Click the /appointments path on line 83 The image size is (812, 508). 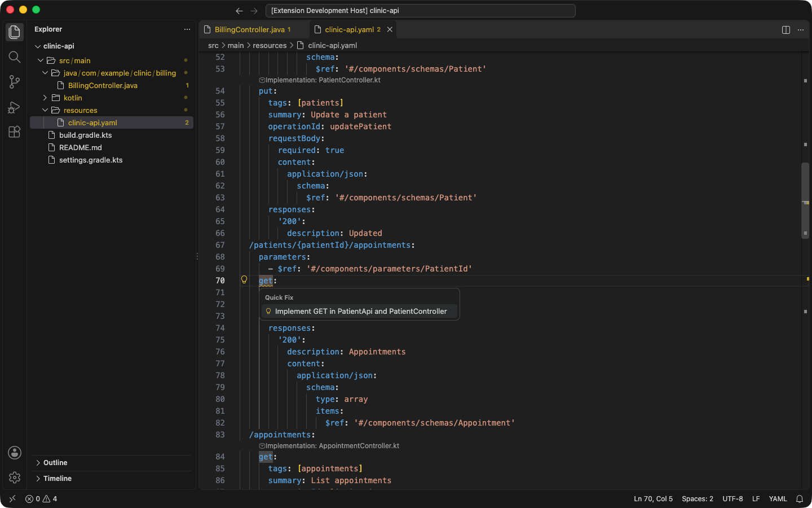pyautogui.click(x=282, y=435)
